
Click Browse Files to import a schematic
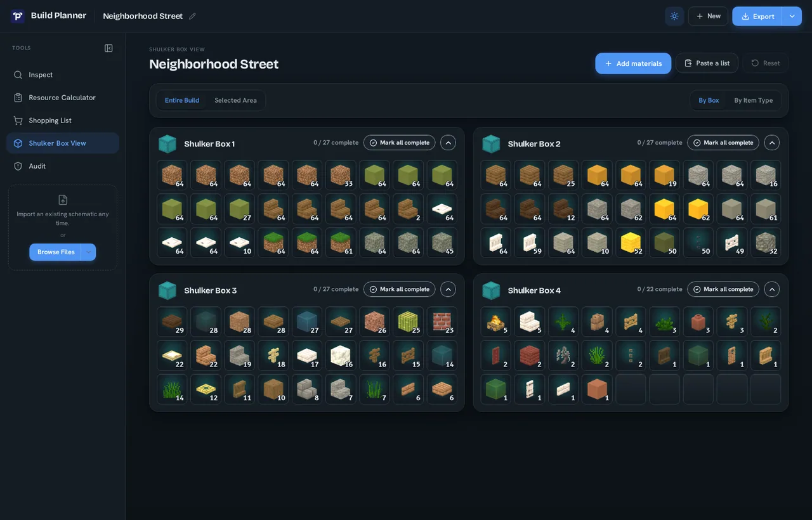tap(55, 252)
